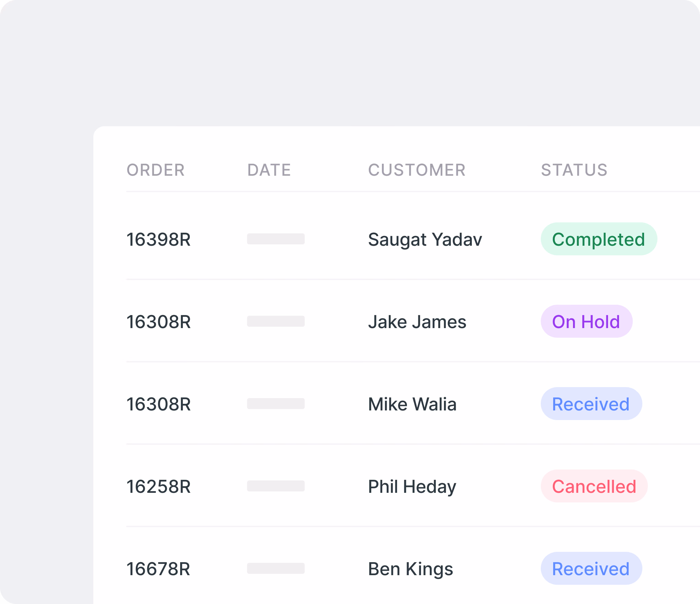Click the date placeholder for Phil Heday's order
The width and height of the screenshot is (700, 604).
click(x=276, y=486)
